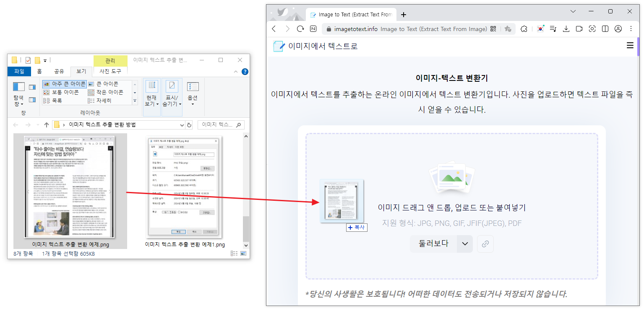The image size is (644, 311).
Task: Switch to the 홈 ribbon tab
Action: [39, 72]
